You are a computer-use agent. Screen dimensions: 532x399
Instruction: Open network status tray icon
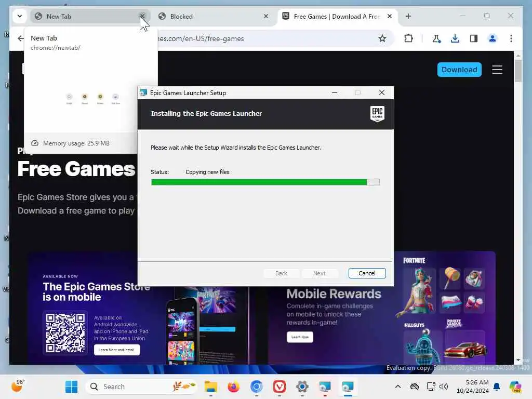click(x=431, y=387)
